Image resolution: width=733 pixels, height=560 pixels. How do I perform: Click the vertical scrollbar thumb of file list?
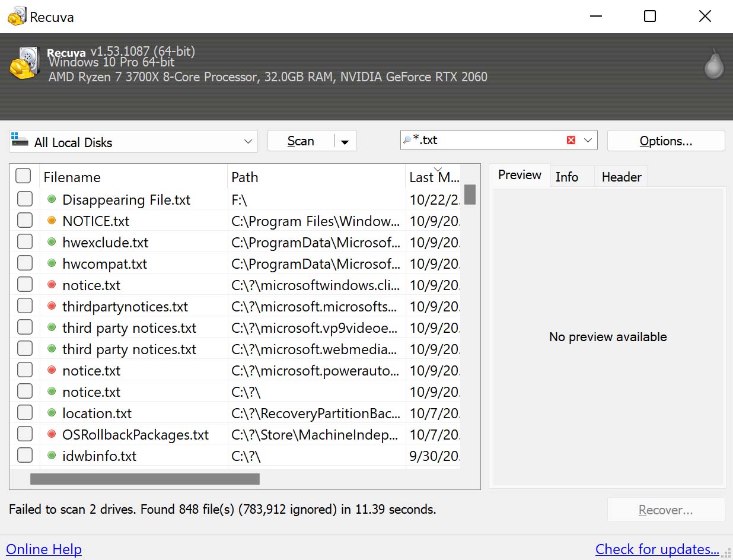pyautogui.click(x=470, y=195)
